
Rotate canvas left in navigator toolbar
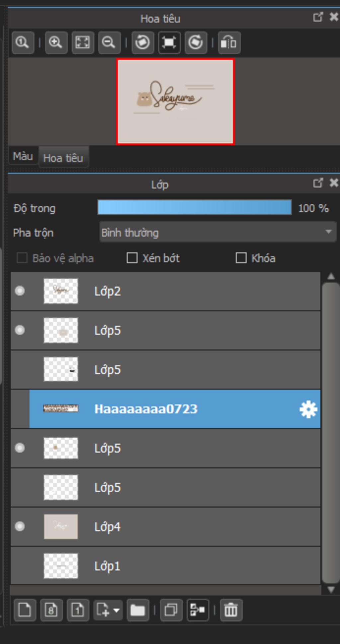[143, 42]
